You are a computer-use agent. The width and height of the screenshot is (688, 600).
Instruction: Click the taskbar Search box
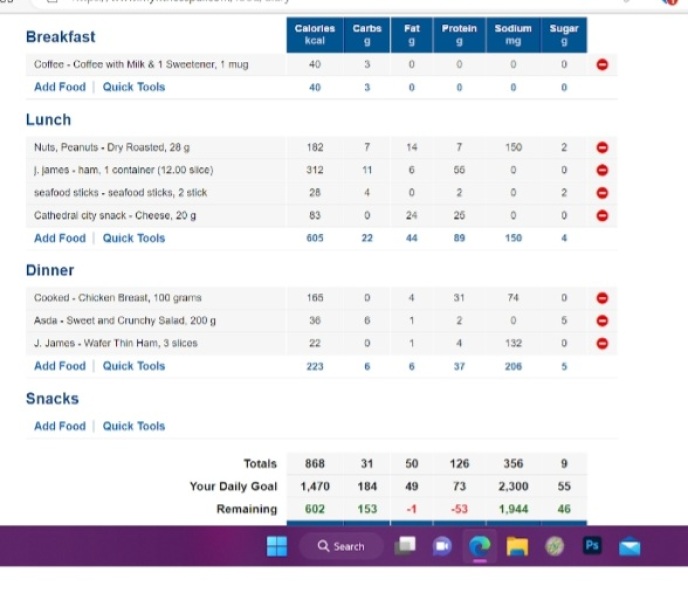click(341, 546)
